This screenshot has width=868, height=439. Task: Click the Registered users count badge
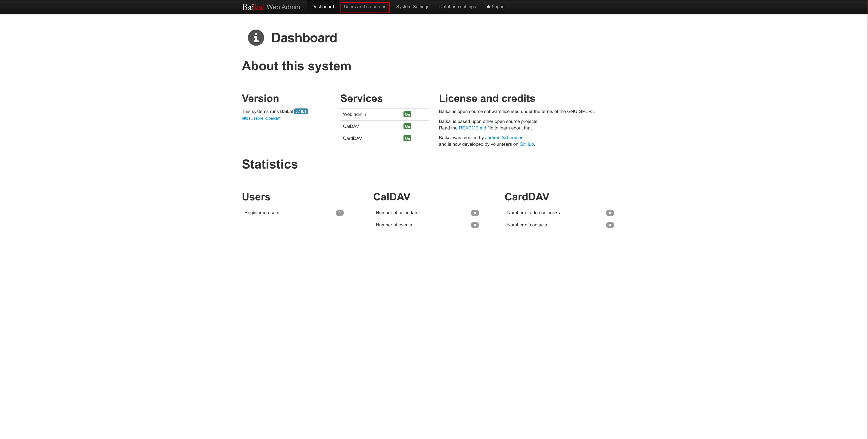(339, 213)
